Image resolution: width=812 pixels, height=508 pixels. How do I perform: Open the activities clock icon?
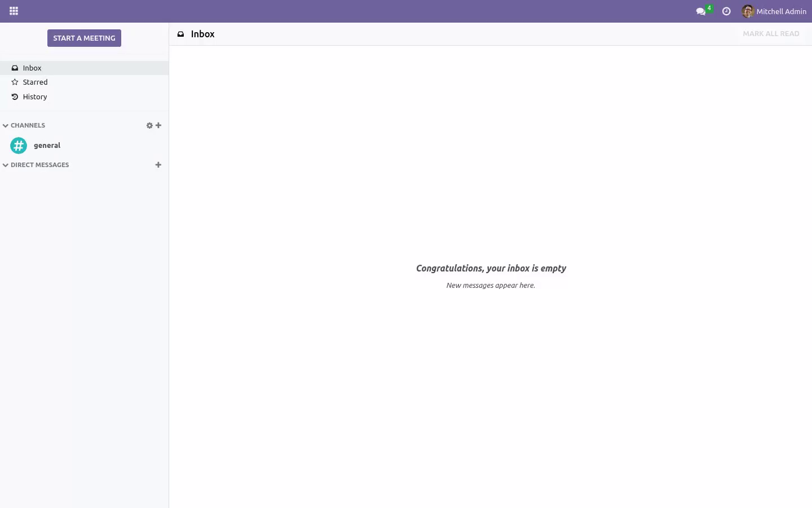coord(726,11)
